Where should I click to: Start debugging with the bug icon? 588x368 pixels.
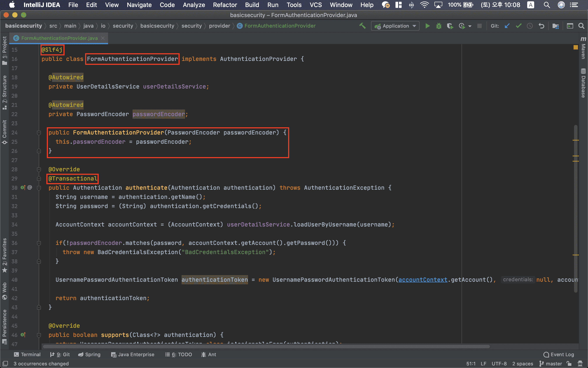439,26
